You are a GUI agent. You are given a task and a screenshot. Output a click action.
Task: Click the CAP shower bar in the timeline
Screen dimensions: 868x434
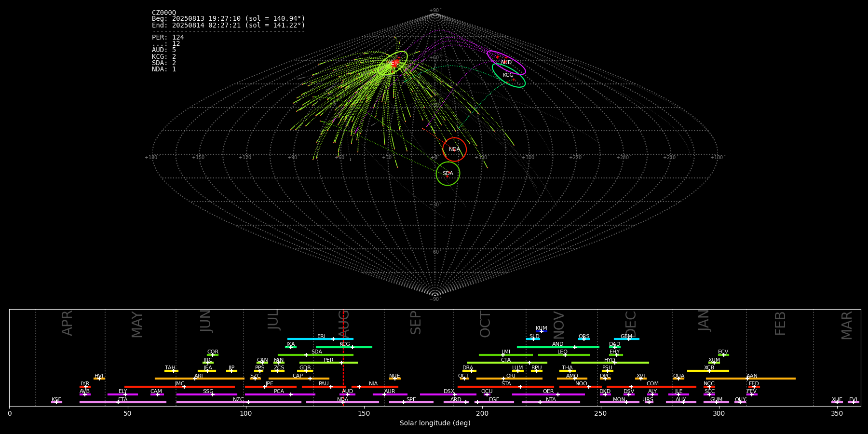pyautogui.click(x=299, y=379)
